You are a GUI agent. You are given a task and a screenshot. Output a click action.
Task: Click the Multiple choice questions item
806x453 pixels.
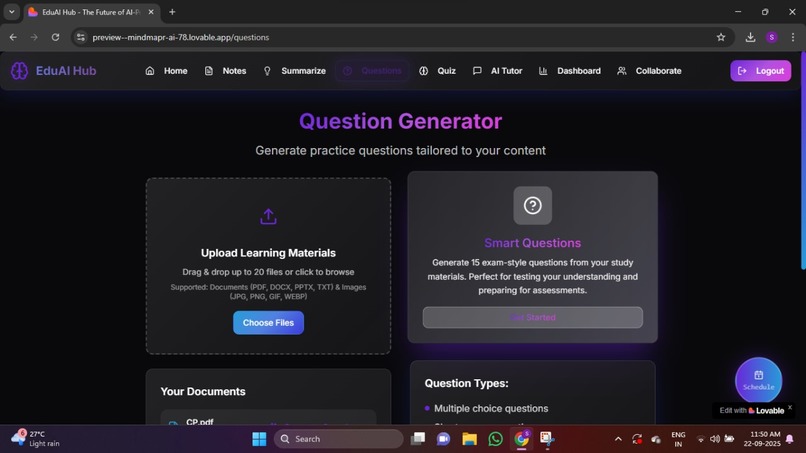[x=491, y=408]
